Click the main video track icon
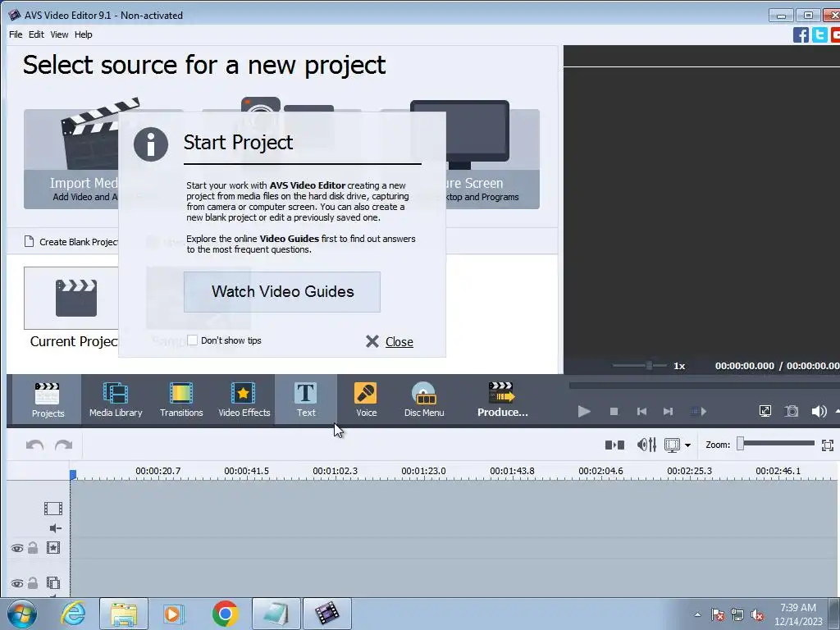The height and width of the screenshot is (630, 840). pyautogui.click(x=53, y=509)
